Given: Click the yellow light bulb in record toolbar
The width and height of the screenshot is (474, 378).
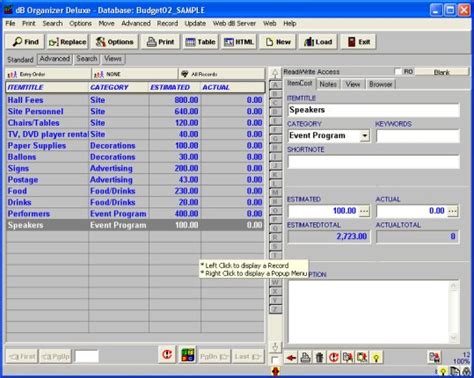Looking at the screenshot, I should click(376, 358).
